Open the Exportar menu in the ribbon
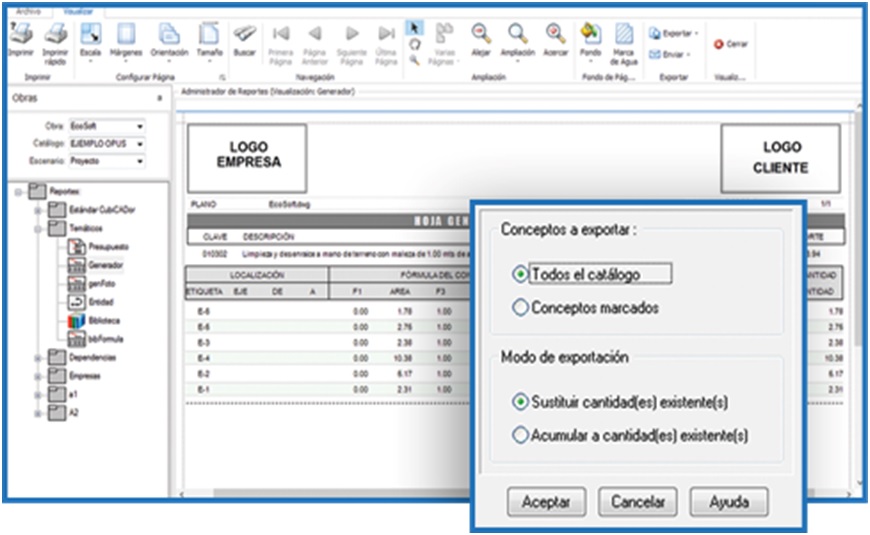The image size is (870, 535). pyautogui.click(x=675, y=33)
